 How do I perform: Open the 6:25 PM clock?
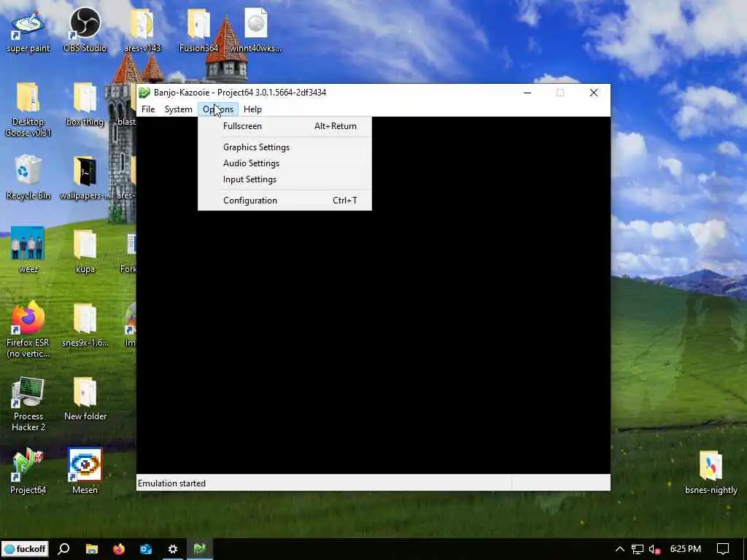click(686, 549)
